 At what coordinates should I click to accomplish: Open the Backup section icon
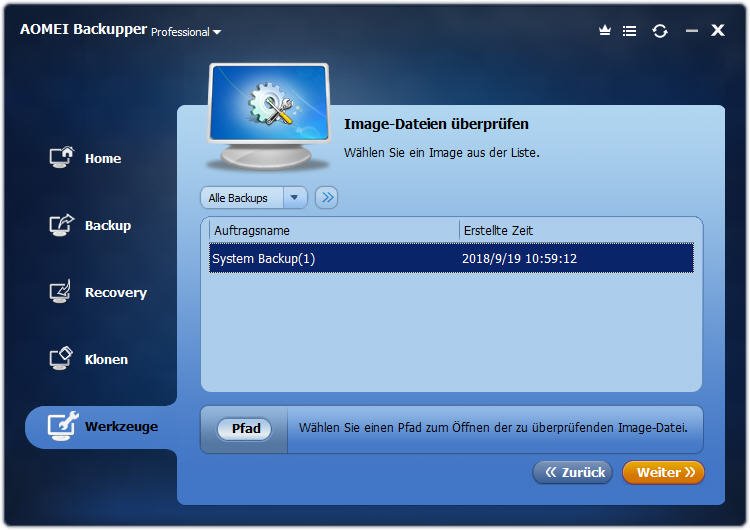click(x=62, y=225)
